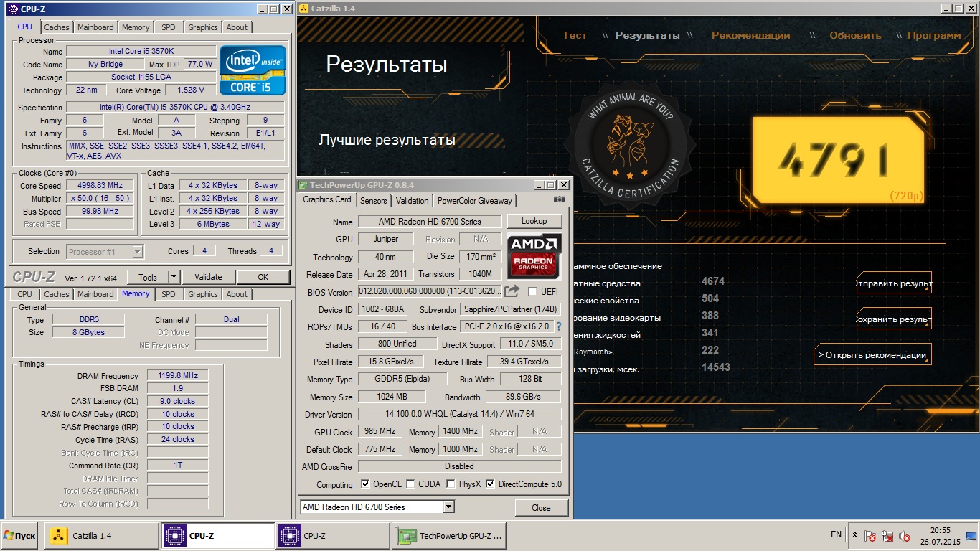Click the GPU-Z title bar icon
Viewport: 980px width, 551px height.
pos(303,184)
